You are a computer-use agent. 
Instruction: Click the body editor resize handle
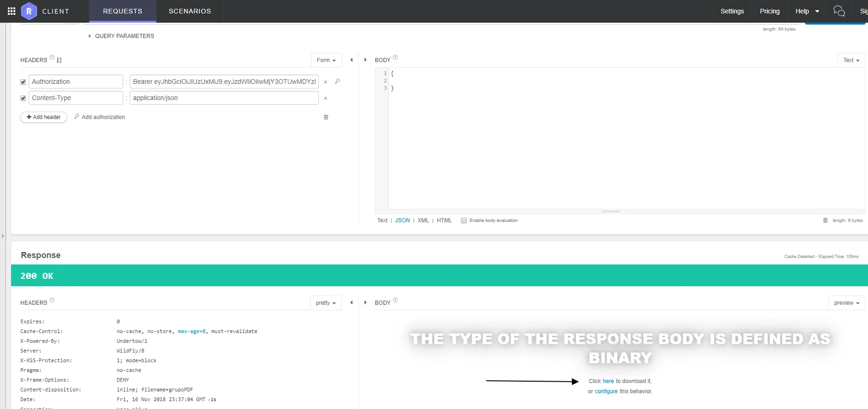[x=611, y=211]
